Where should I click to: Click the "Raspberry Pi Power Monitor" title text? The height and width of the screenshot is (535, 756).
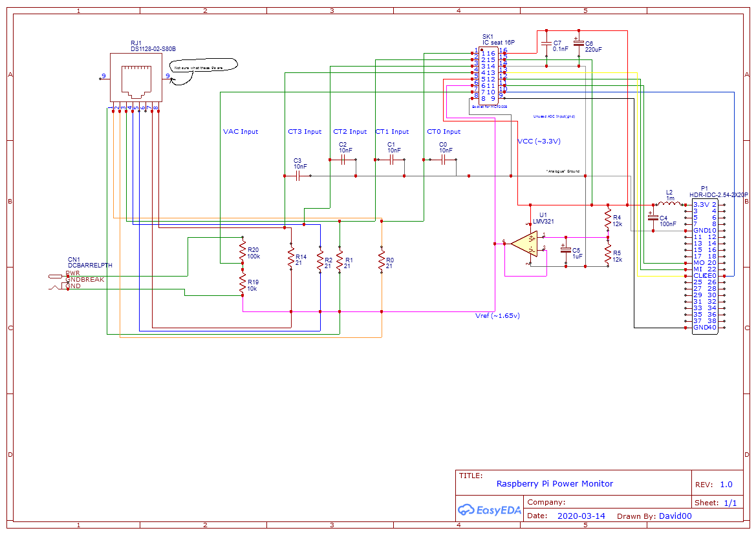tap(555, 483)
